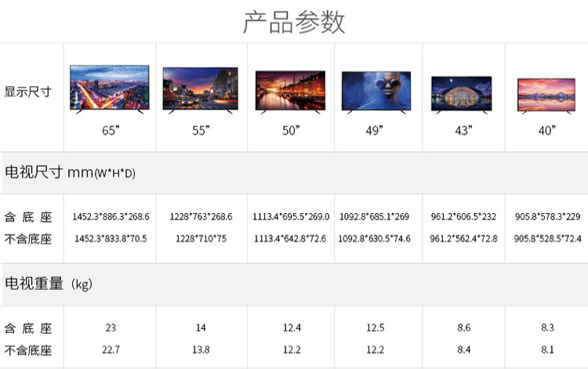Select the 12.5 weight cell
Image resolution: width=588 pixels, height=369 pixels.
click(x=376, y=327)
